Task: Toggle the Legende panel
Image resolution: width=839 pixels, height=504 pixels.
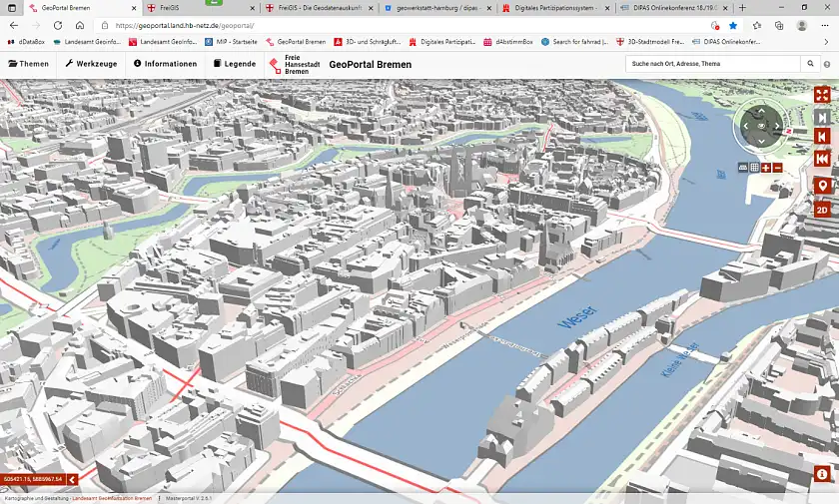Action: (x=234, y=64)
